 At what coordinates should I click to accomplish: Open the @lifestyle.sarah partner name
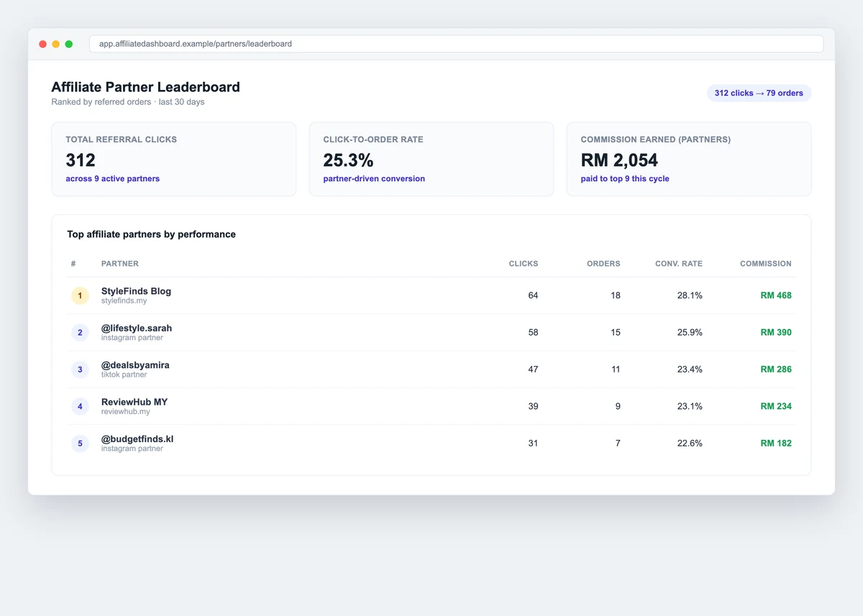pyautogui.click(x=137, y=328)
